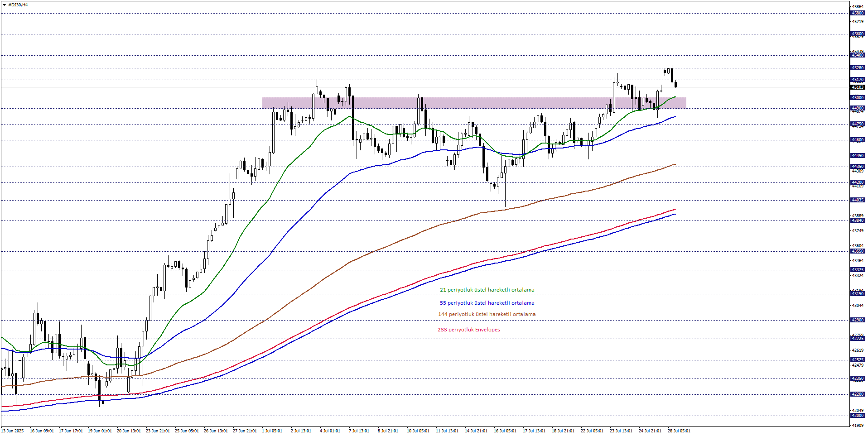Click the 18 Jul 21:01 time label
The width and height of the screenshot is (868, 436).
click(x=563, y=431)
